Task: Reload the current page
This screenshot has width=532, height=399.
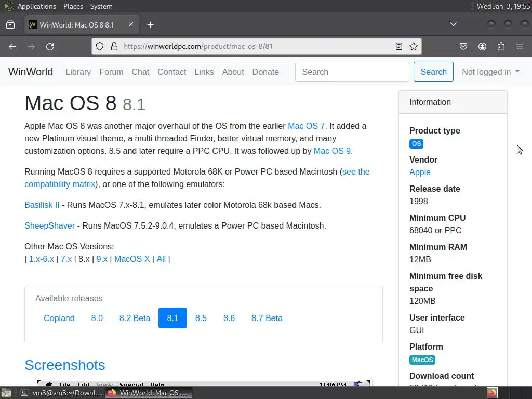Action: [x=50, y=46]
